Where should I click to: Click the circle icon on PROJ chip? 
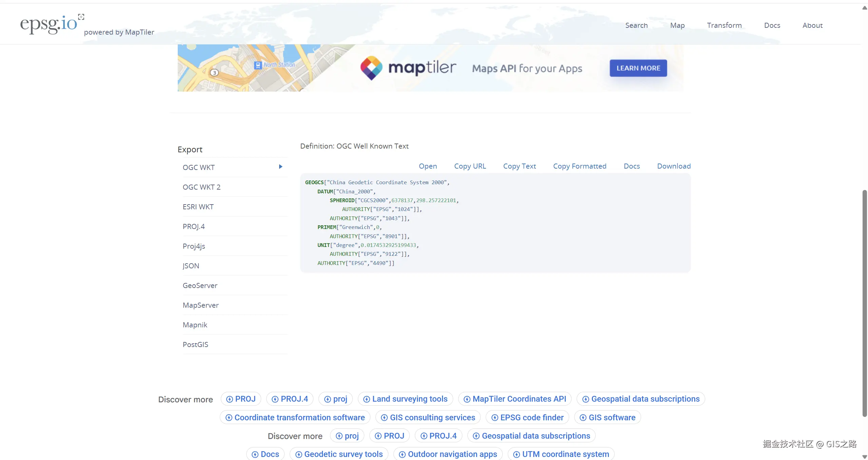point(230,399)
